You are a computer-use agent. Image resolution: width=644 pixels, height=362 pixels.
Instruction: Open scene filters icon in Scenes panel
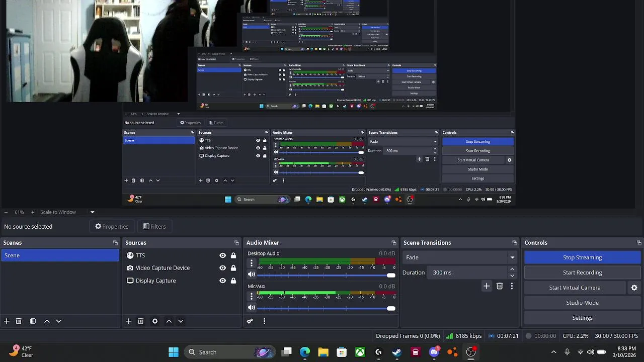click(x=33, y=321)
